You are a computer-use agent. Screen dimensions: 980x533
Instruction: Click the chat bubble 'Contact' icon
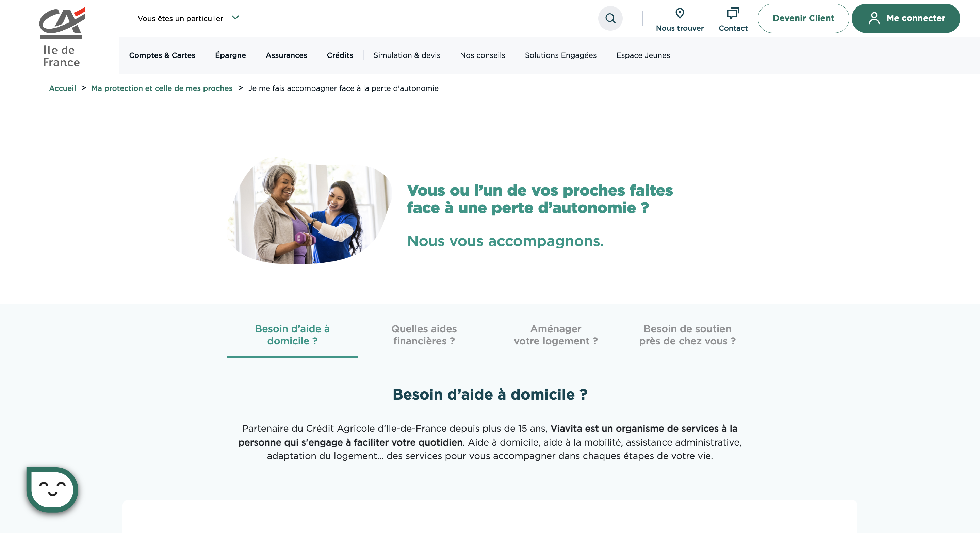pyautogui.click(x=733, y=13)
